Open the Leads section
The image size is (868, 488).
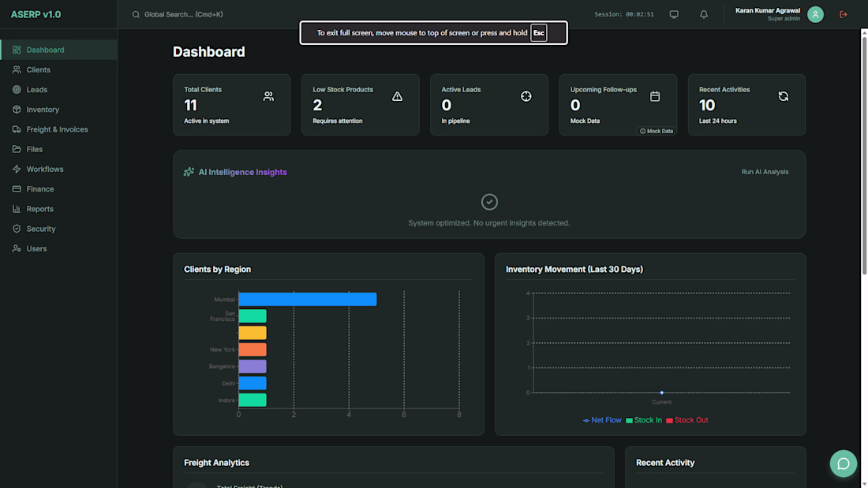(58, 90)
